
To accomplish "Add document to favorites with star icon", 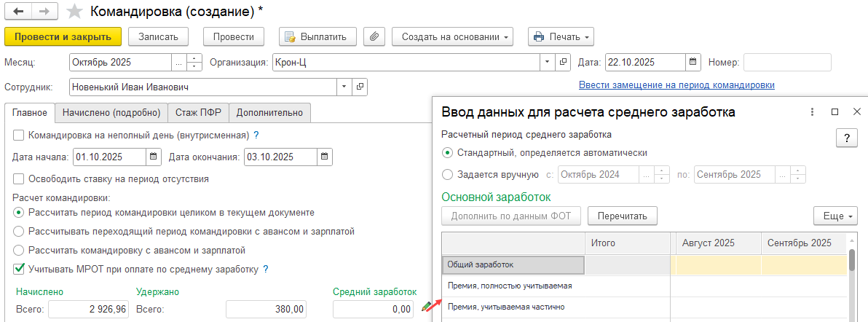I will 74,12.
